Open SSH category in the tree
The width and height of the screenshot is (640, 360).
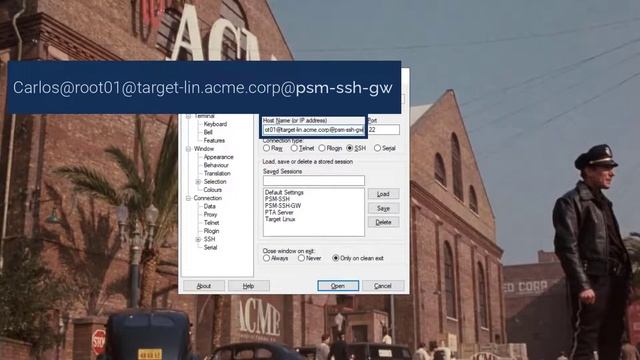209,239
